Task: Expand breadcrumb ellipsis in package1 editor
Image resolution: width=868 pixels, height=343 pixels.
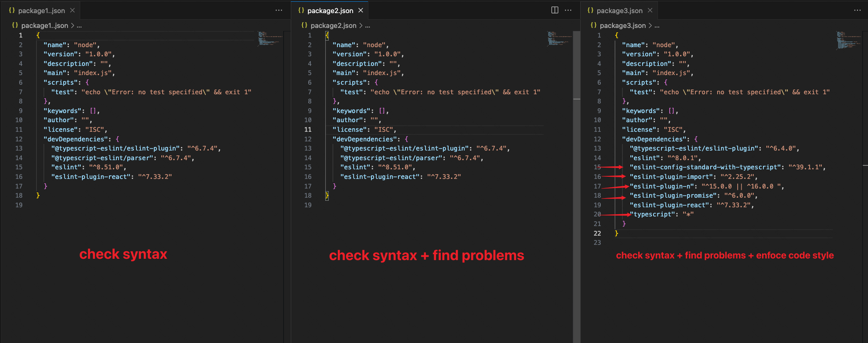Action: [79, 26]
